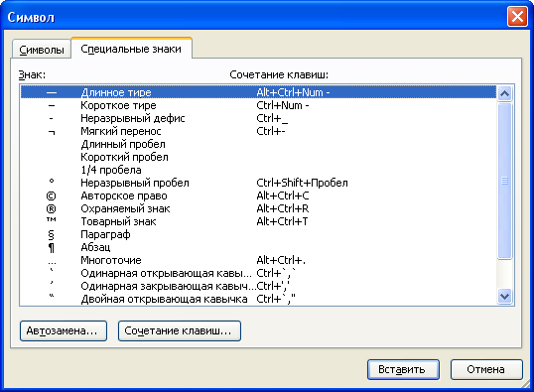The width and height of the screenshot is (534, 392).
Task: Choose the Короткий пробел entry
Action: (x=258, y=158)
